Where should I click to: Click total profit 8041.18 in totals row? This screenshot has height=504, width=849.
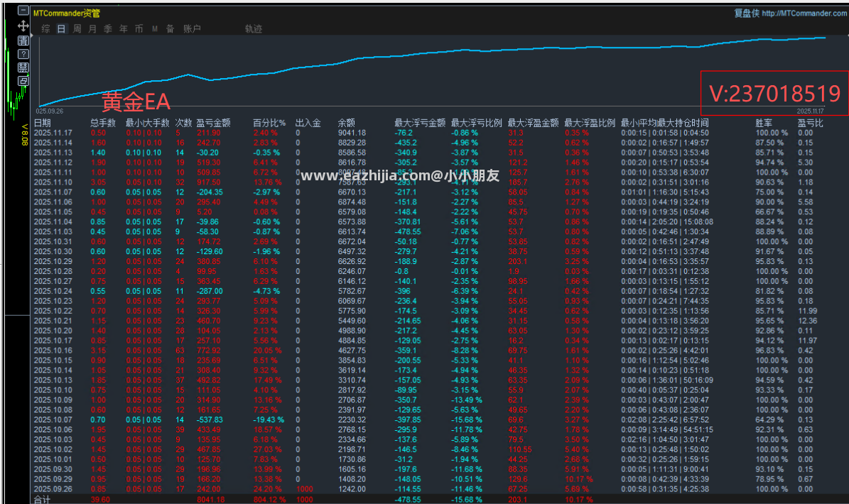point(210,499)
